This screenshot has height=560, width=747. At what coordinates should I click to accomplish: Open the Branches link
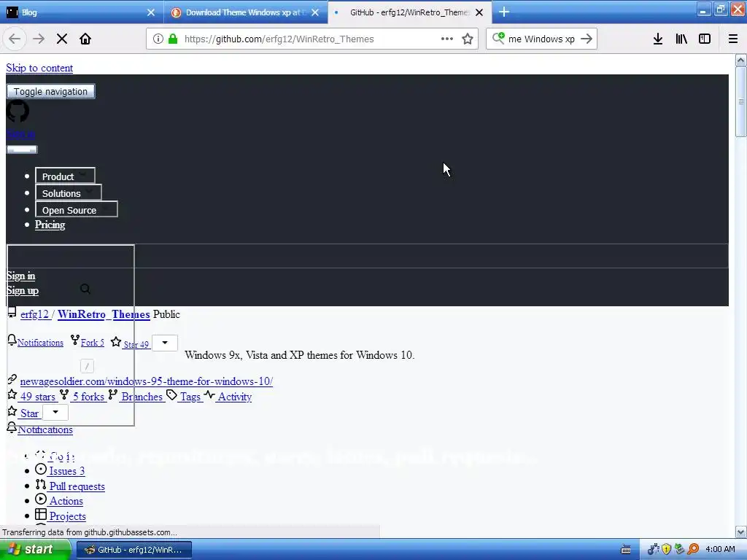142,397
